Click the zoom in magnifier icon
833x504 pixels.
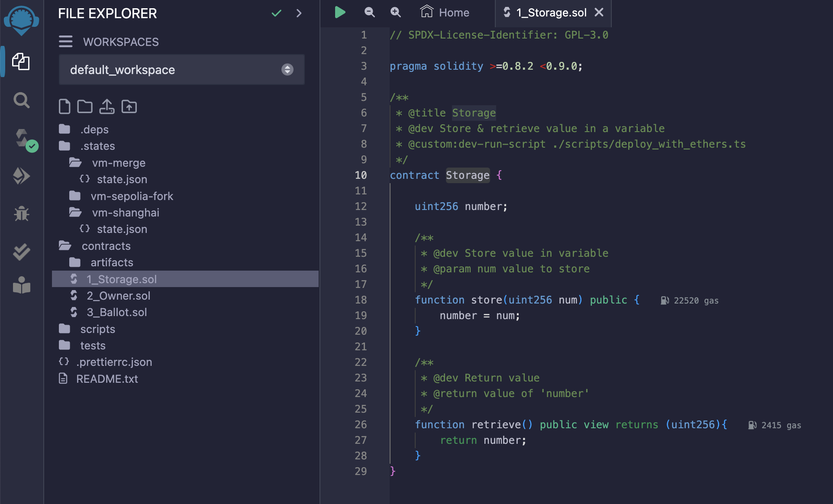395,13
